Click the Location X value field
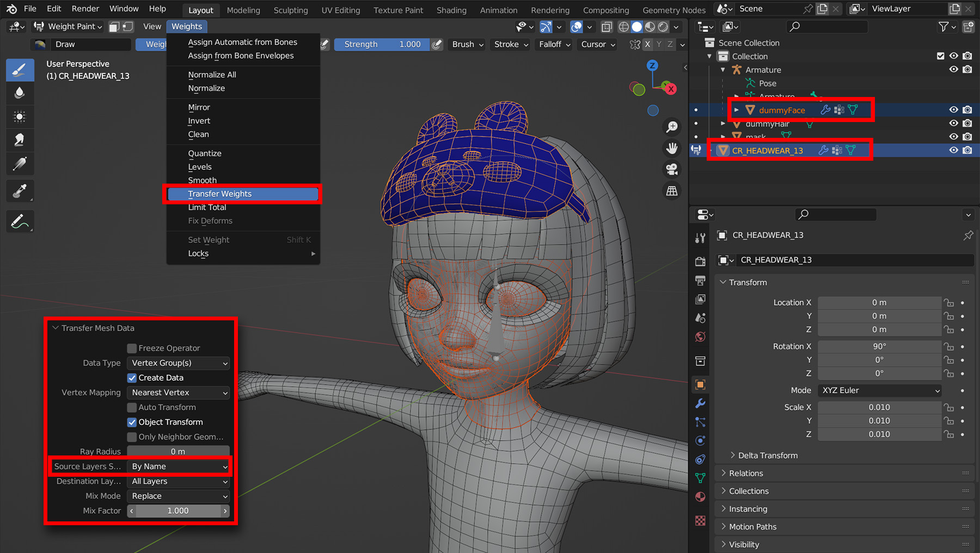 click(879, 303)
